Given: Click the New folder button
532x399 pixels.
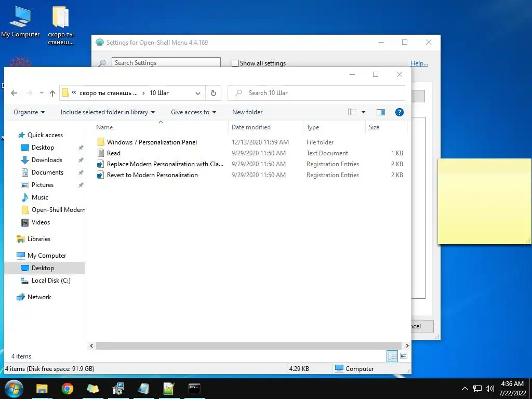Looking at the screenshot, I should (247, 112).
